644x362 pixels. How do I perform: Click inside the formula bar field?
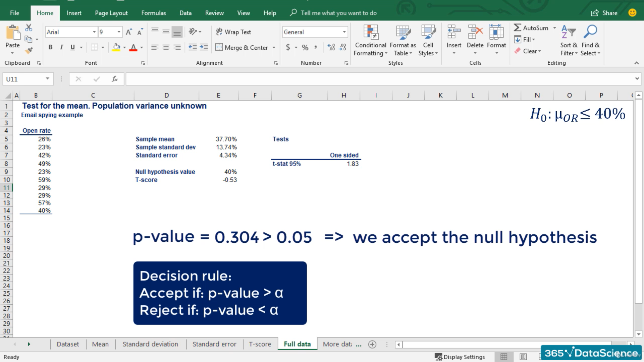point(379,79)
